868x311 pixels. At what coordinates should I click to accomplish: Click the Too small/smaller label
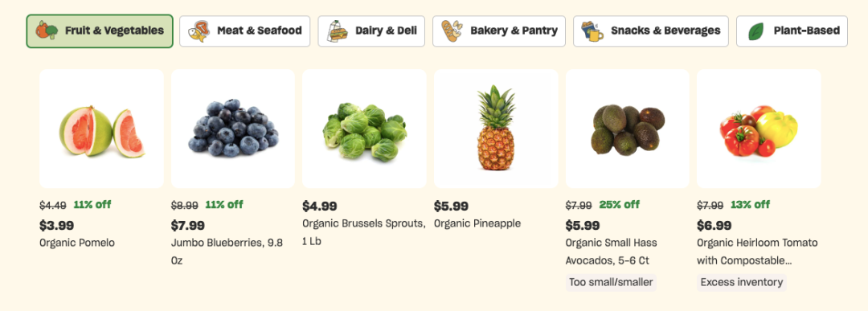pyautogui.click(x=611, y=282)
